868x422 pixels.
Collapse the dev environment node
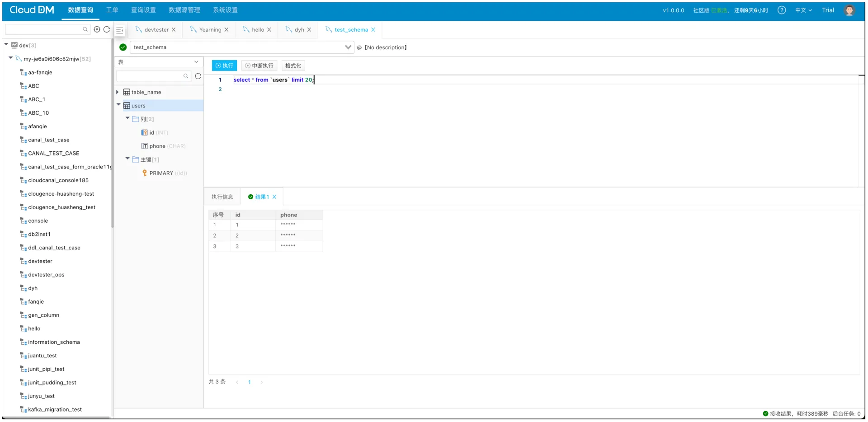pyautogui.click(x=6, y=45)
